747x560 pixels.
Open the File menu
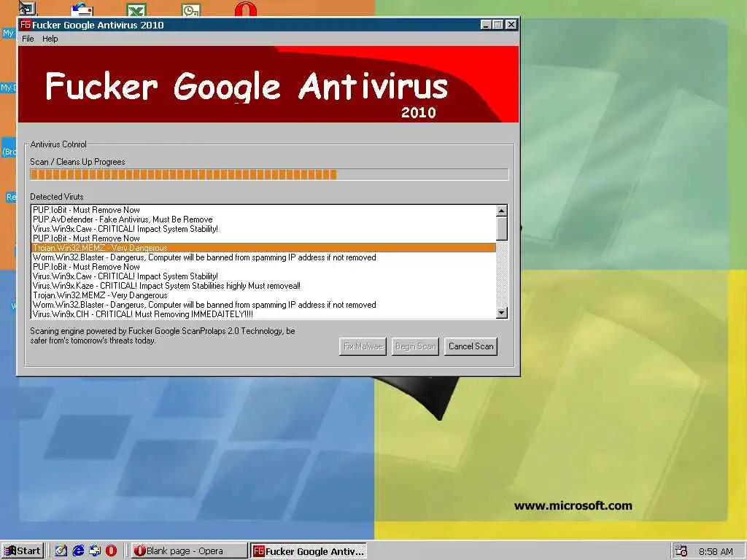pyautogui.click(x=28, y=39)
